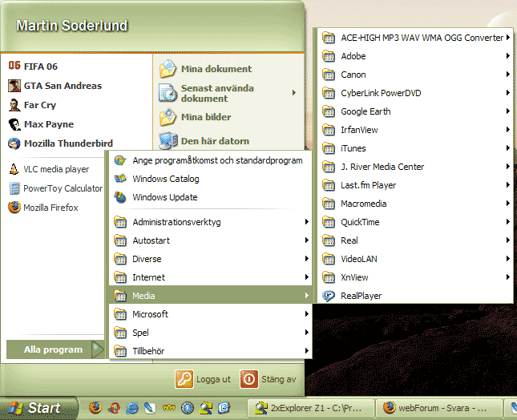
Task: Launch RealPlayer from Media submenu
Action: 414,296
